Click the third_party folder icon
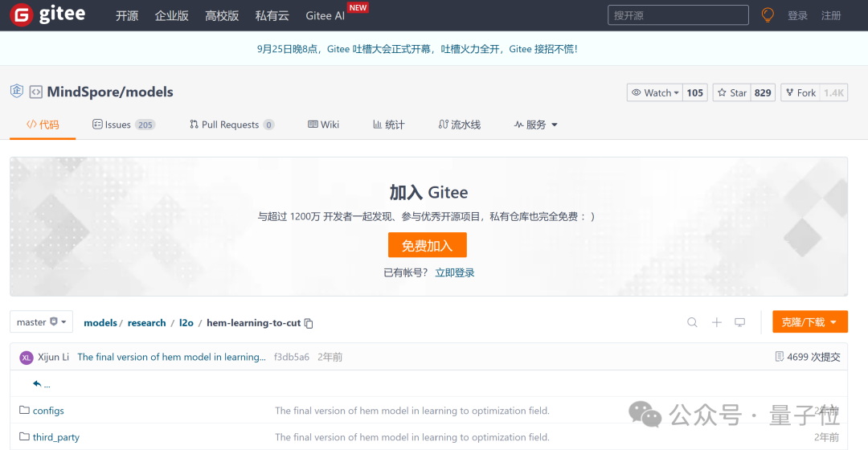868x450 pixels. point(24,436)
